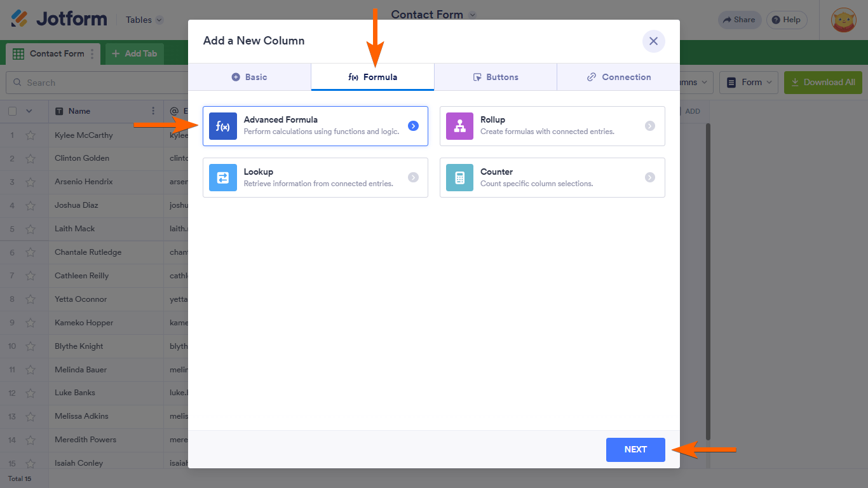Star the Joshua Diaz row
The width and height of the screenshot is (868, 488).
pos(31,206)
